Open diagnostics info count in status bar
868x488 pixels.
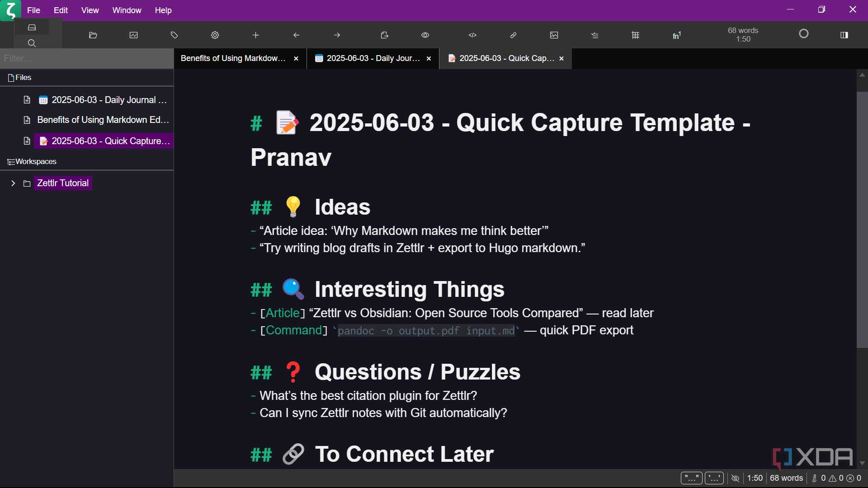[x=819, y=478]
